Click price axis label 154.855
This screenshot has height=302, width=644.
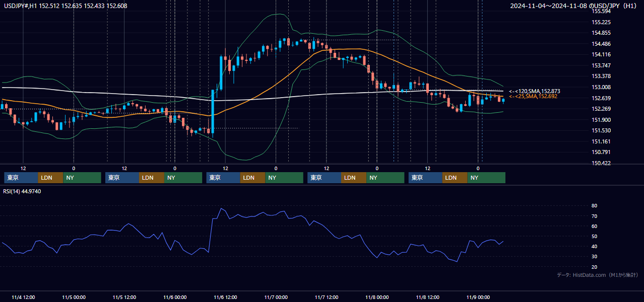tap(601, 33)
